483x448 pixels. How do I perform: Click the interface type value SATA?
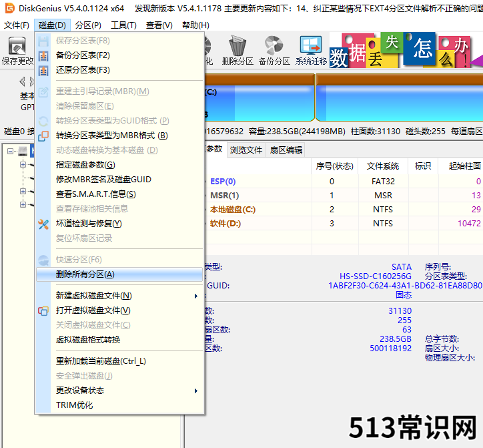402,267
